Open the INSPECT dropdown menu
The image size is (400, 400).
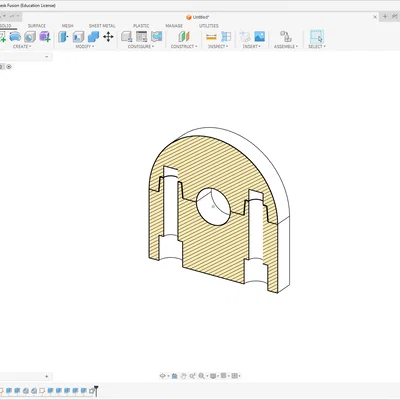pos(218,47)
